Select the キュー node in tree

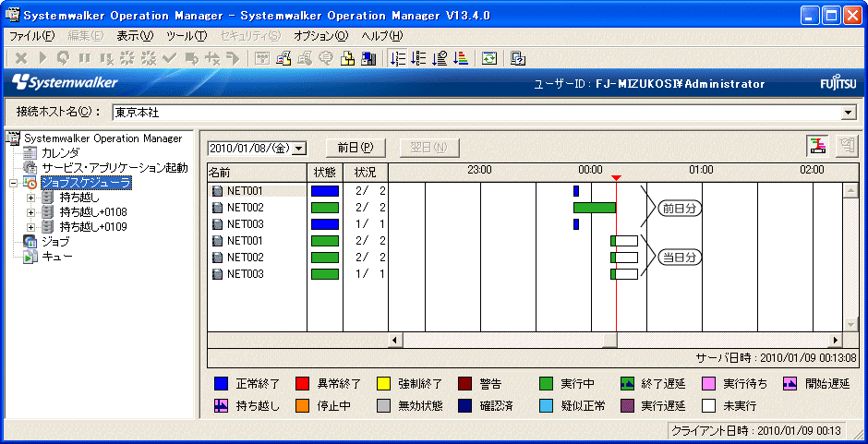57,257
